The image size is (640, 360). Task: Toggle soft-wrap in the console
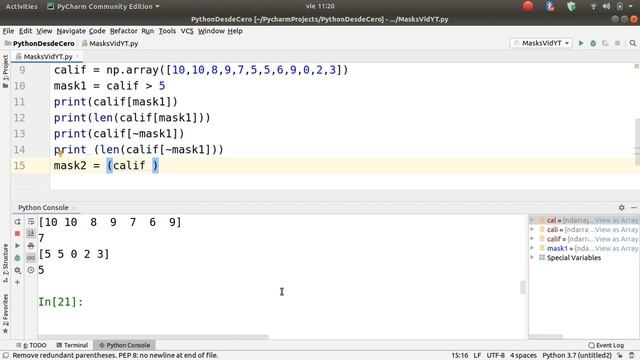[31, 222]
